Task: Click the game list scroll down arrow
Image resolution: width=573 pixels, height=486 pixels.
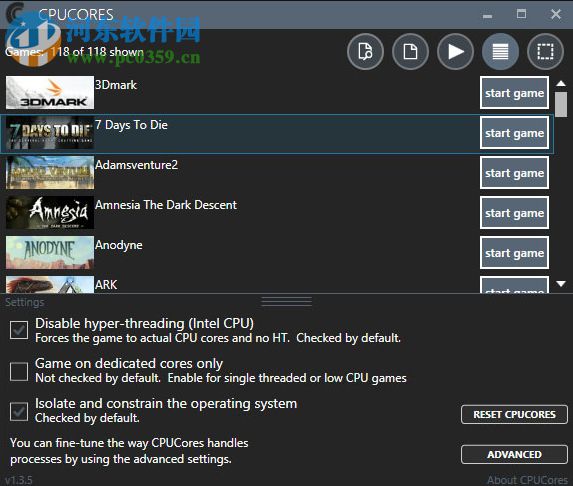Action: click(561, 284)
